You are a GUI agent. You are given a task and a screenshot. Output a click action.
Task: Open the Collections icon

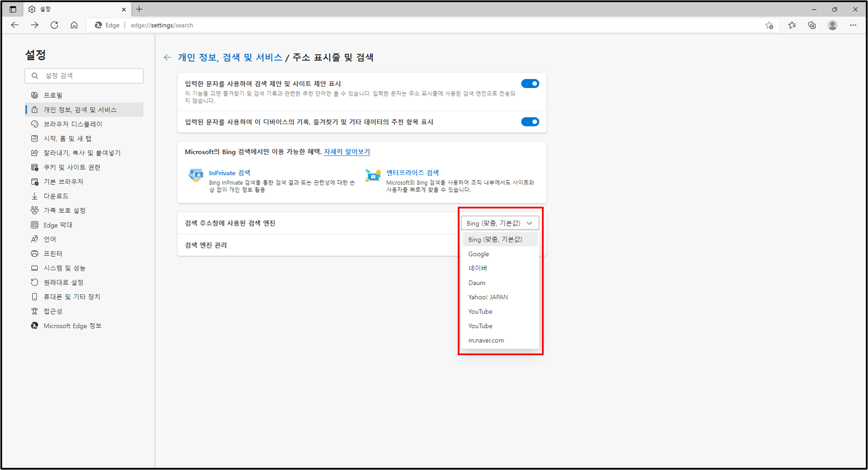point(812,25)
